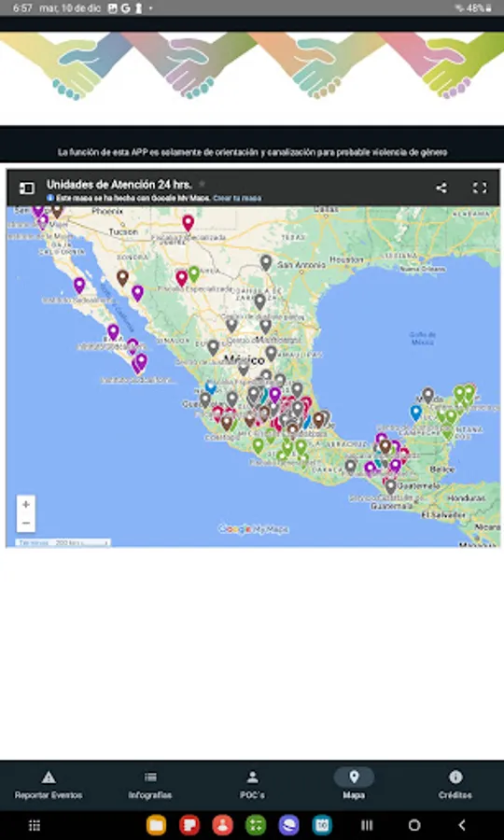Navigate back with the back arrow
504x840 pixels.
pyautogui.click(x=462, y=825)
